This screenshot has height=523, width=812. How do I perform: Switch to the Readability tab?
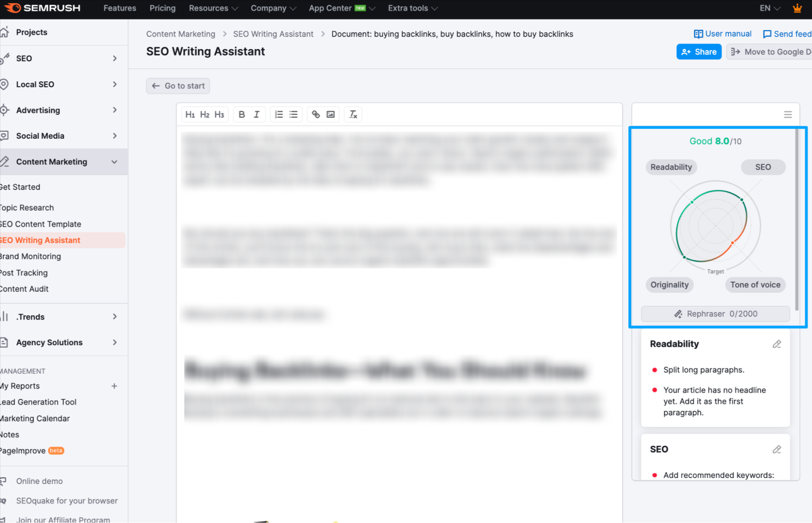click(671, 167)
